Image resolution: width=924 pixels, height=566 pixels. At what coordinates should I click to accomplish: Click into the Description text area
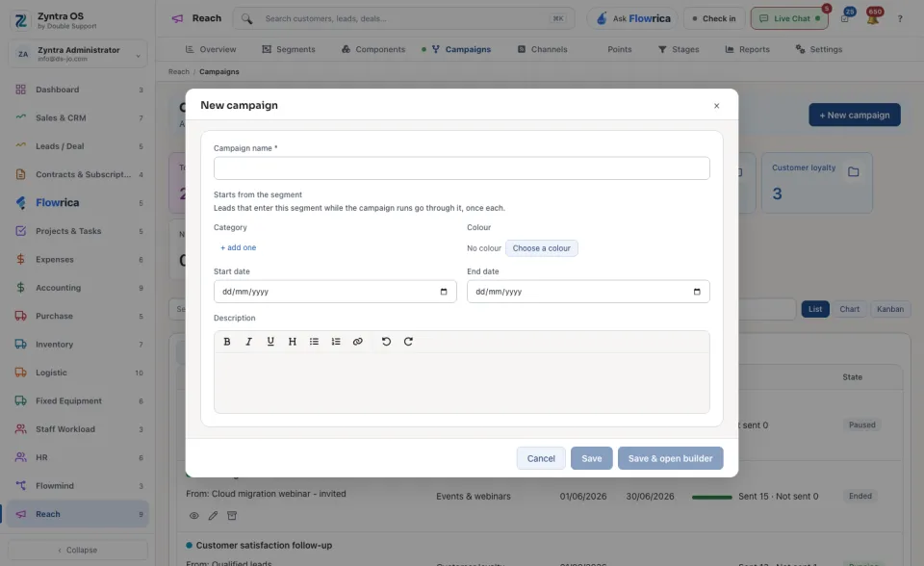coord(462,383)
